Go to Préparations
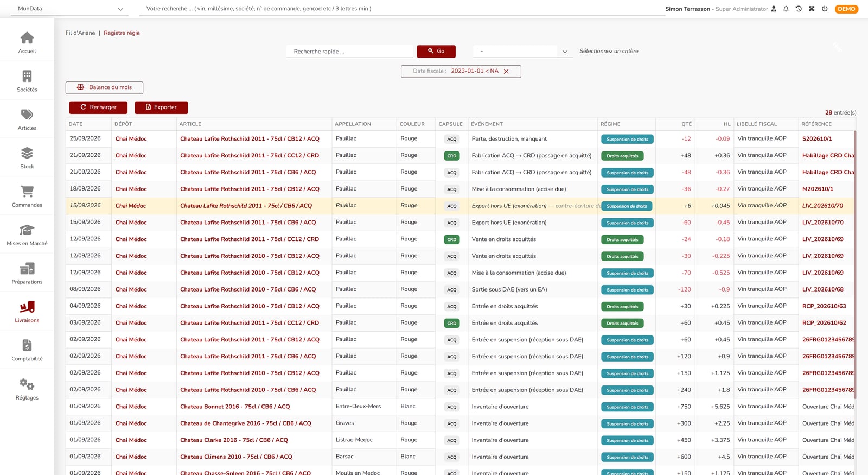Image resolution: width=868 pixels, height=475 pixels. pos(27,274)
